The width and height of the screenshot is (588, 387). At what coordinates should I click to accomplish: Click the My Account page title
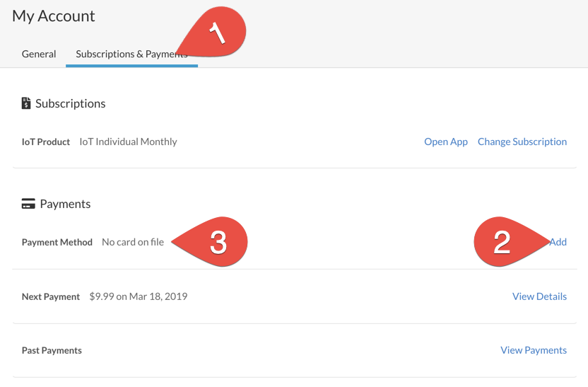coord(54,16)
